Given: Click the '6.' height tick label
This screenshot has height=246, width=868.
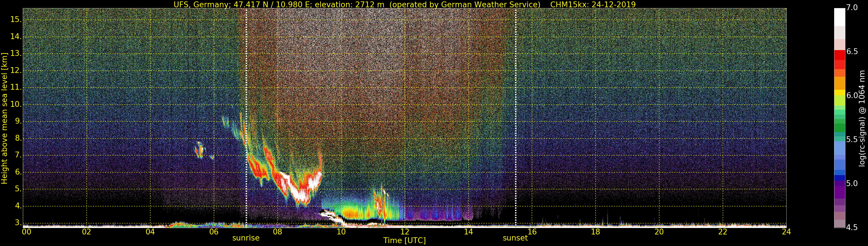Looking at the screenshot, I should pyautogui.click(x=18, y=172).
